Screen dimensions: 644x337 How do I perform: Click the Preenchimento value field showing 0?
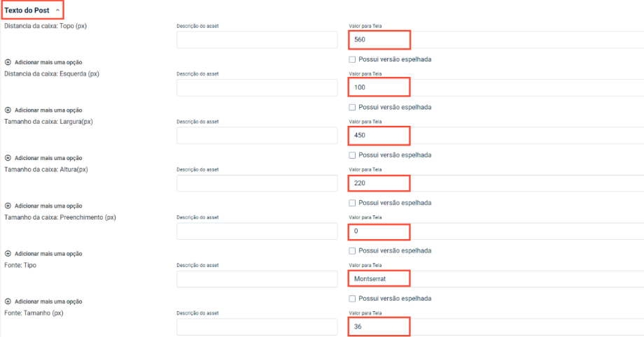tap(490, 231)
